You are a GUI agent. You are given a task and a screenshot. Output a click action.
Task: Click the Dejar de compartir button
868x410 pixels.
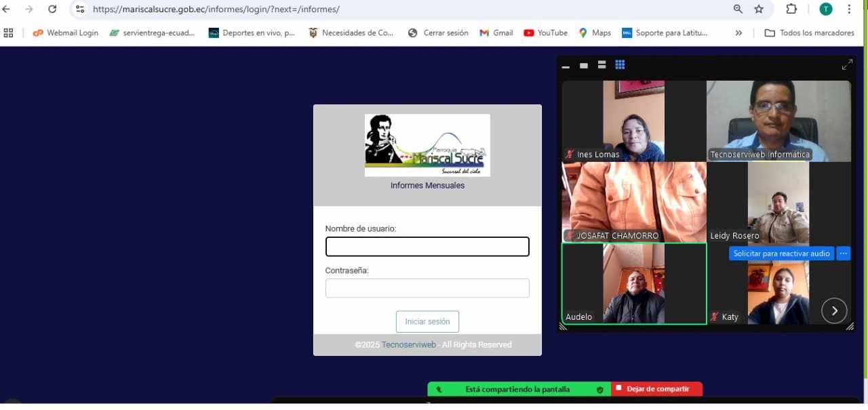coord(656,389)
